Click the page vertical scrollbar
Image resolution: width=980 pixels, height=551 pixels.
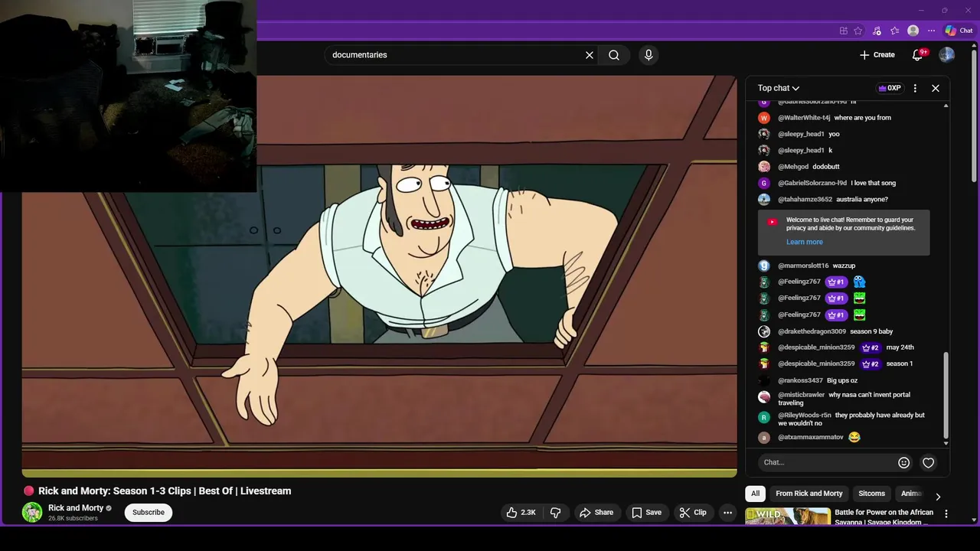tap(975, 115)
